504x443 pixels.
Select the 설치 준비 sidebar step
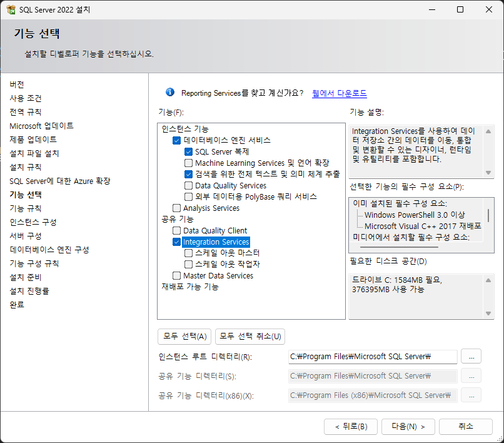coord(26,277)
